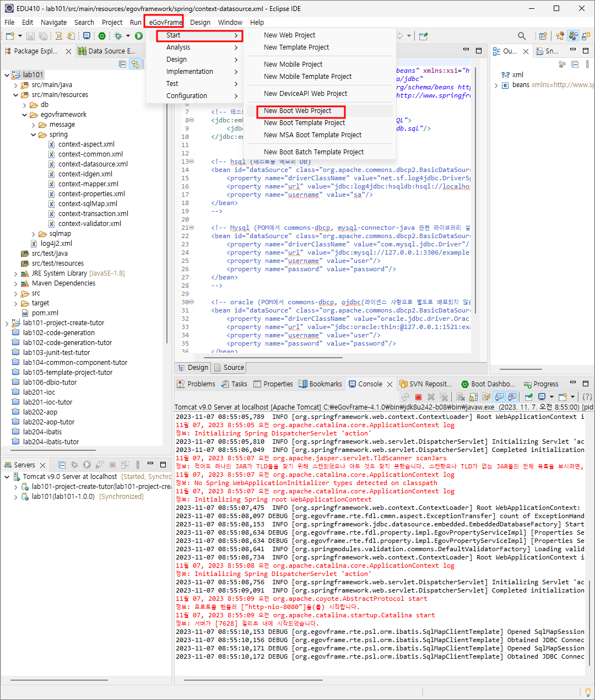595x700 pixels.
Task: Click the Open Console icon in Console toolbar
Action: (x=562, y=397)
